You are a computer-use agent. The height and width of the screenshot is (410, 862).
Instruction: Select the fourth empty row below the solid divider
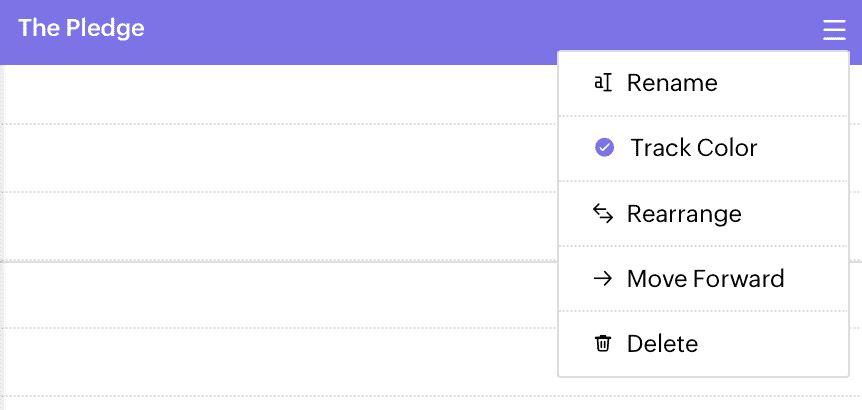coord(279,295)
